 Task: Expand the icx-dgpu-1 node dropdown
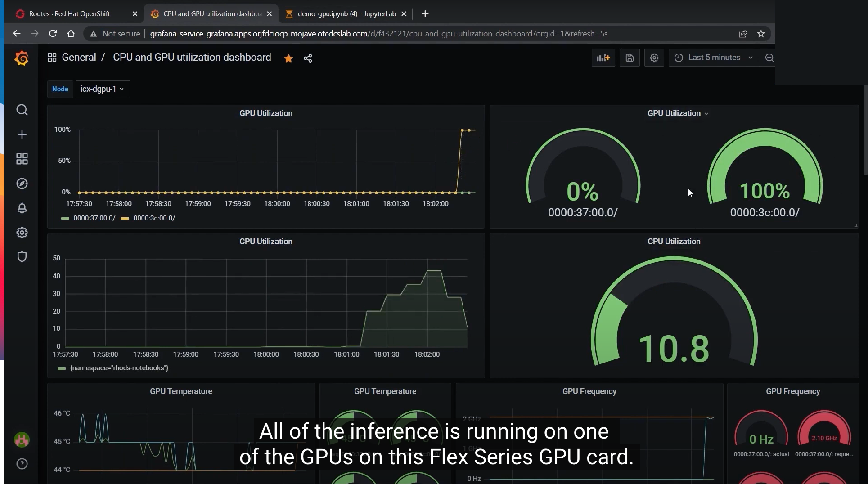click(x=103, y=89)
